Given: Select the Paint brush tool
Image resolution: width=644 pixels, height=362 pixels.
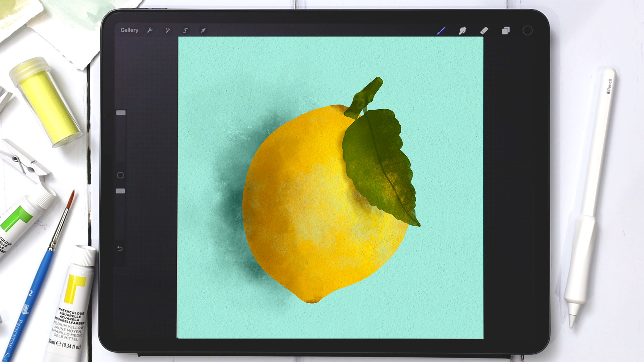Looking at the screenshot, I should (x=441, y=31).
